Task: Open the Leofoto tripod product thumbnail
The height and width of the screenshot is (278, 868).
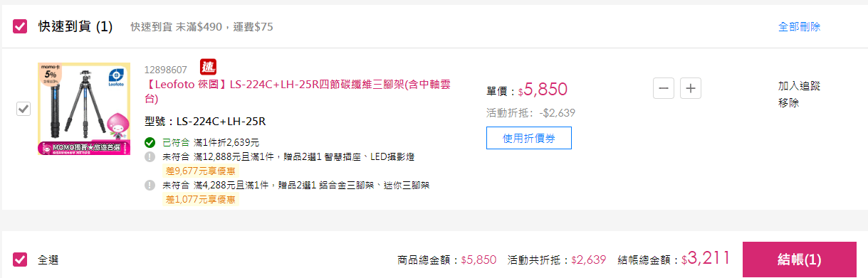Action: tap(84, 109)
